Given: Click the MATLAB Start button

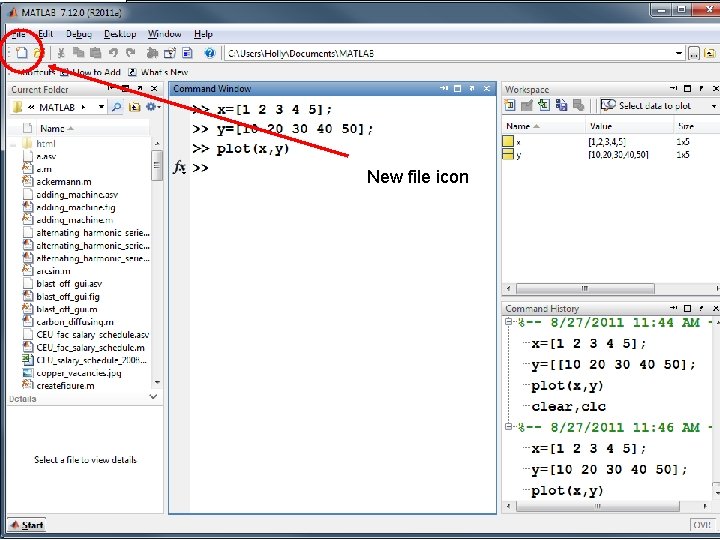Looking at the screenshot, I should tap(27, 525).
